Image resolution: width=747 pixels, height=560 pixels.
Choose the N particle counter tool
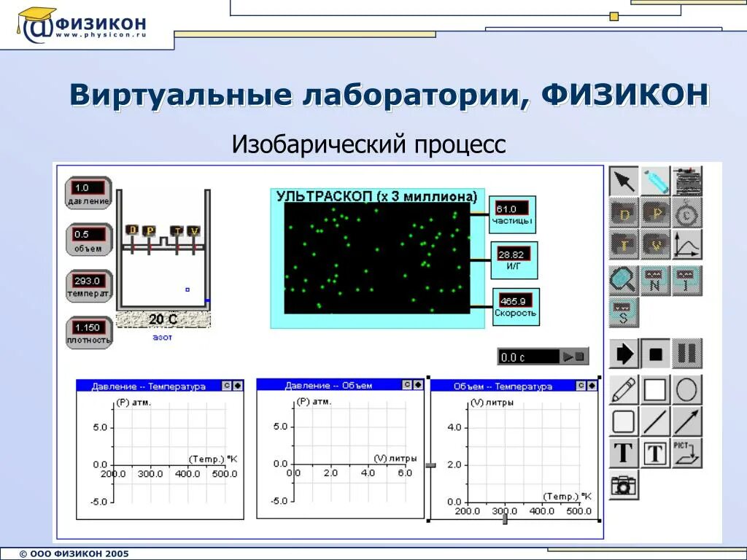click(656, 281)
